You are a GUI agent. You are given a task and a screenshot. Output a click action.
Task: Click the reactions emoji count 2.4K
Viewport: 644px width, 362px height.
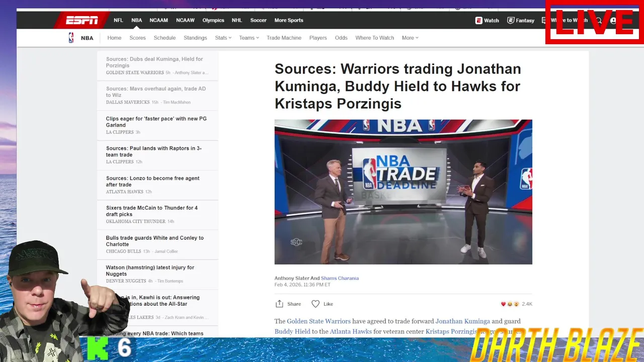516,304
